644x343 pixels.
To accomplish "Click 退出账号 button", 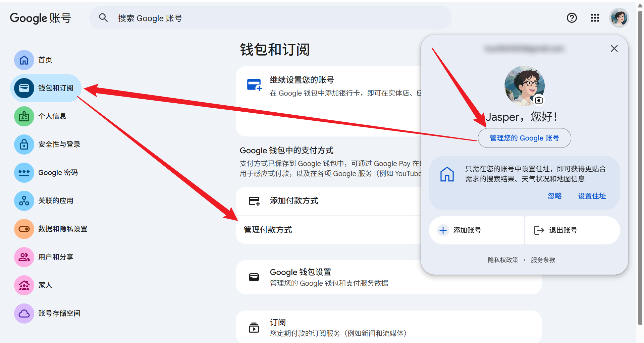I will tap(573, 230).
